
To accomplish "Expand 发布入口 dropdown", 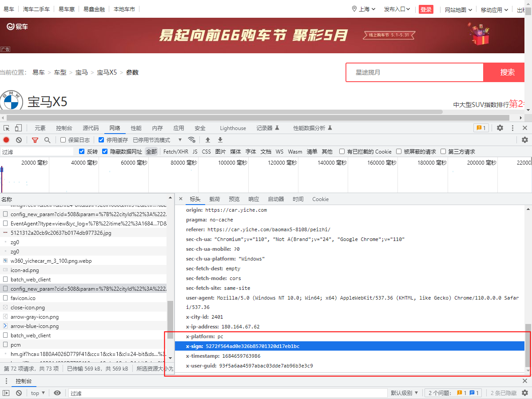I will pyautogui.click(x=397, y=9).
